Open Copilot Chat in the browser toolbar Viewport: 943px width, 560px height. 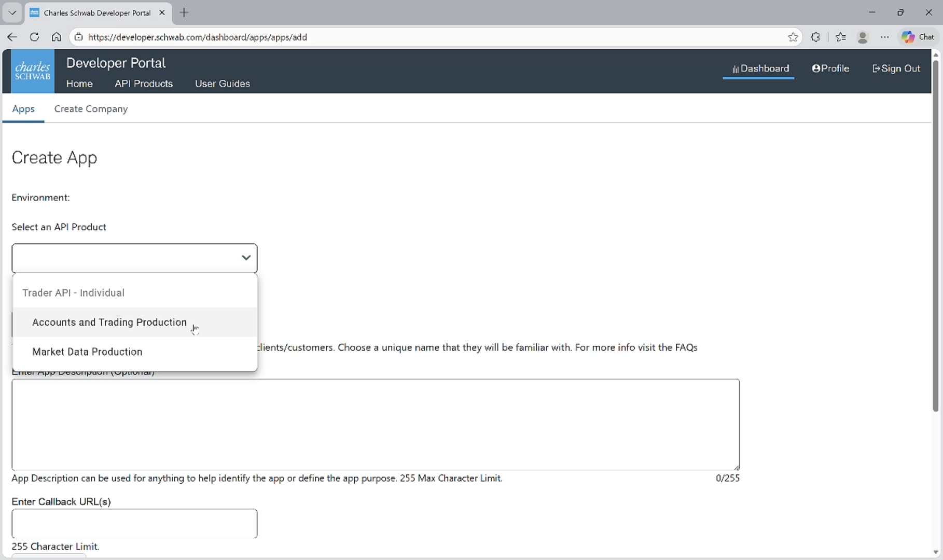coord(917,37)
